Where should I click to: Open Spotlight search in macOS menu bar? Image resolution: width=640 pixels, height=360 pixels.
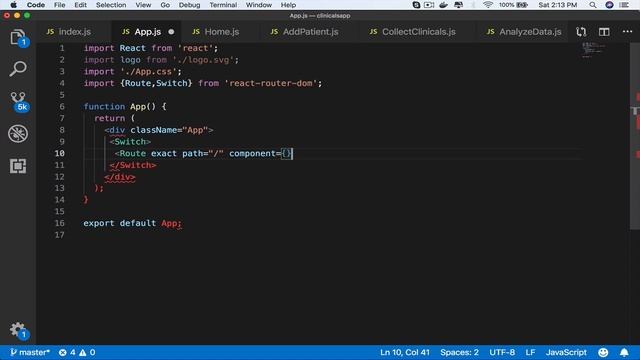pyautogui.click(x=593, y=5)
